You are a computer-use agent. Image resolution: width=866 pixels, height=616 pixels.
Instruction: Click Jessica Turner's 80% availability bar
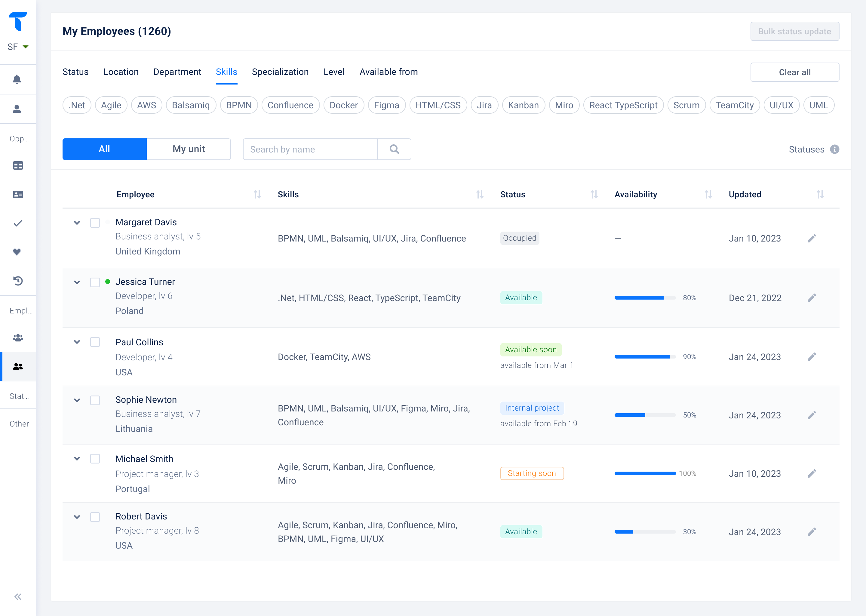[x=645, y=298]
